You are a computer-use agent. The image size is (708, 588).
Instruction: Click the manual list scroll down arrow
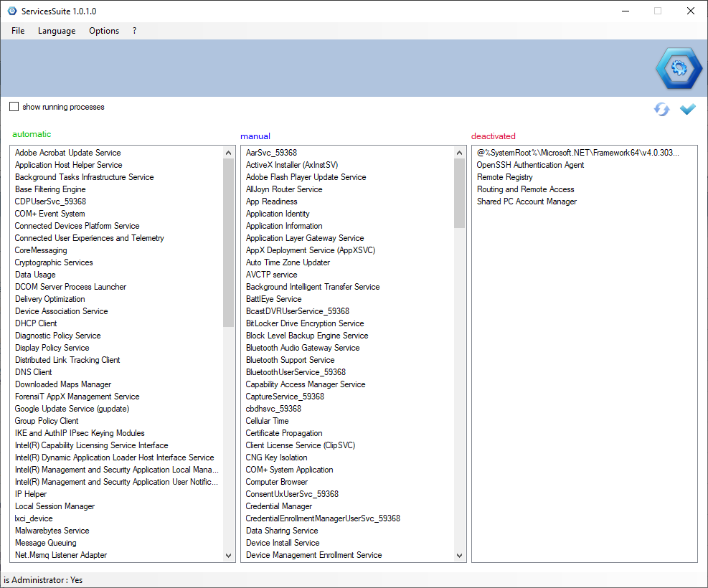click(459, 555)
